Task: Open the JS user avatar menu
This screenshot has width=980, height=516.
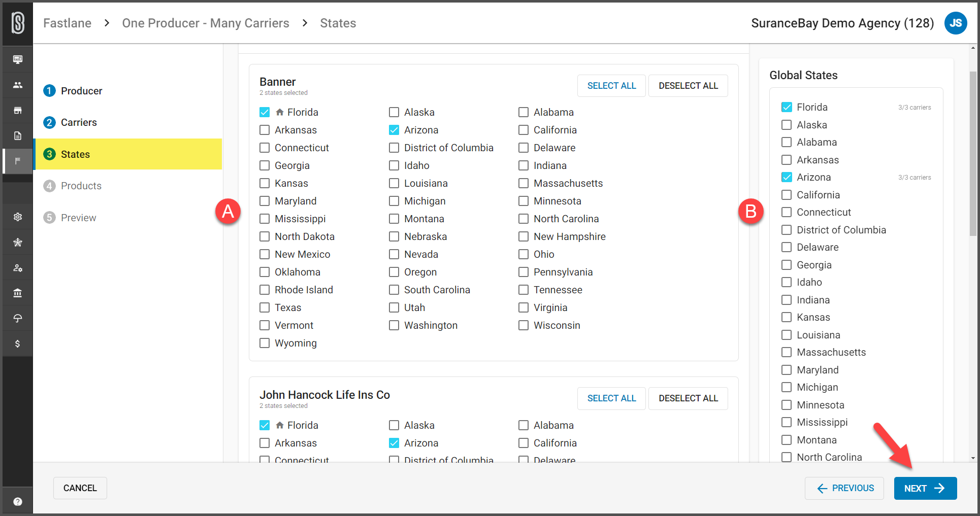Action: coord(956,23)
